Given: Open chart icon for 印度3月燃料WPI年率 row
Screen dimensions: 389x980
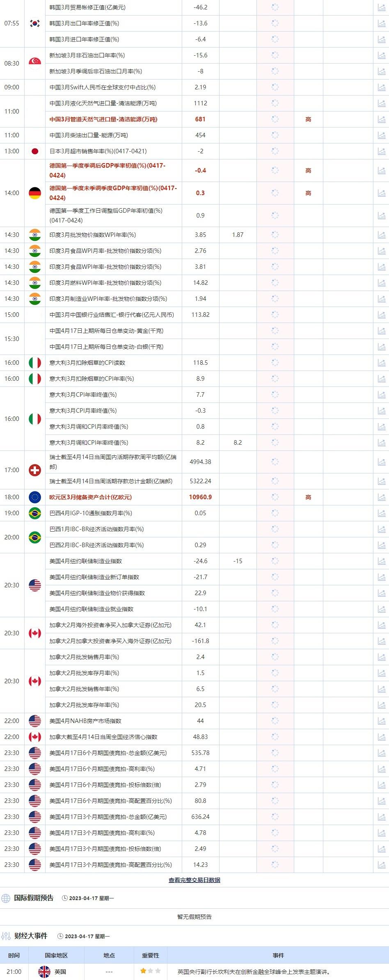Looking at the screenshot, I should 381,283.
